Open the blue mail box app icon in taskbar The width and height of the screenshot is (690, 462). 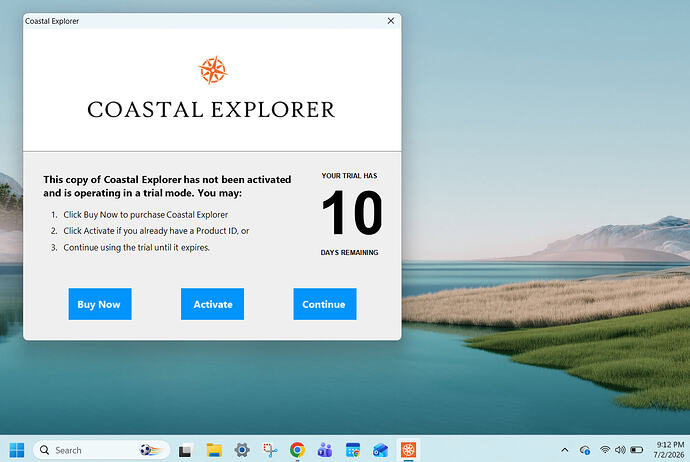point(381,450)
